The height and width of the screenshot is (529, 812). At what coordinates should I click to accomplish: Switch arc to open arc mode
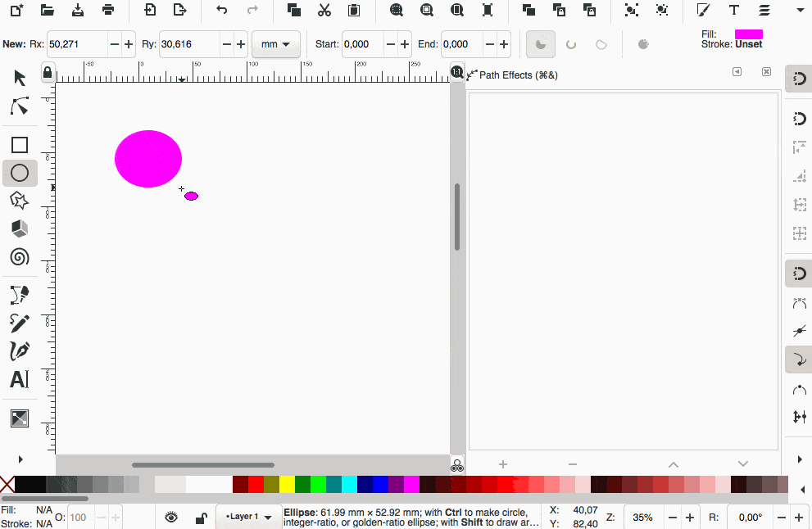coord(571,44)
